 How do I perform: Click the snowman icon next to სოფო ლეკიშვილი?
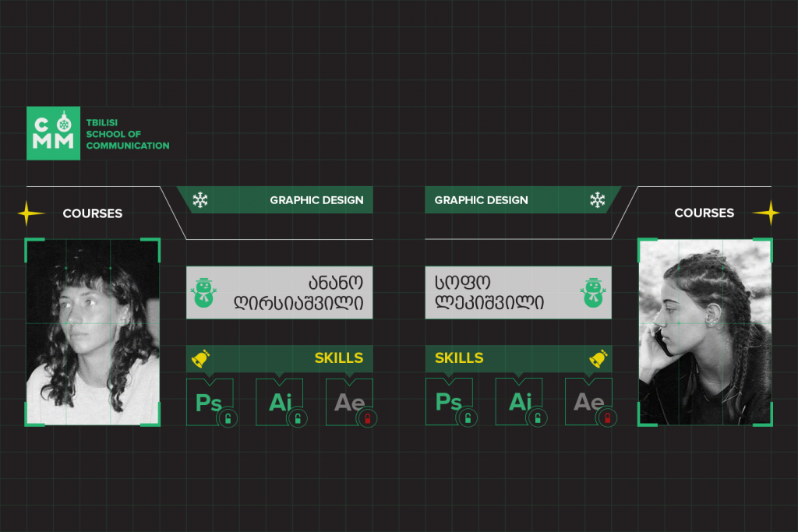pos(594,292)
